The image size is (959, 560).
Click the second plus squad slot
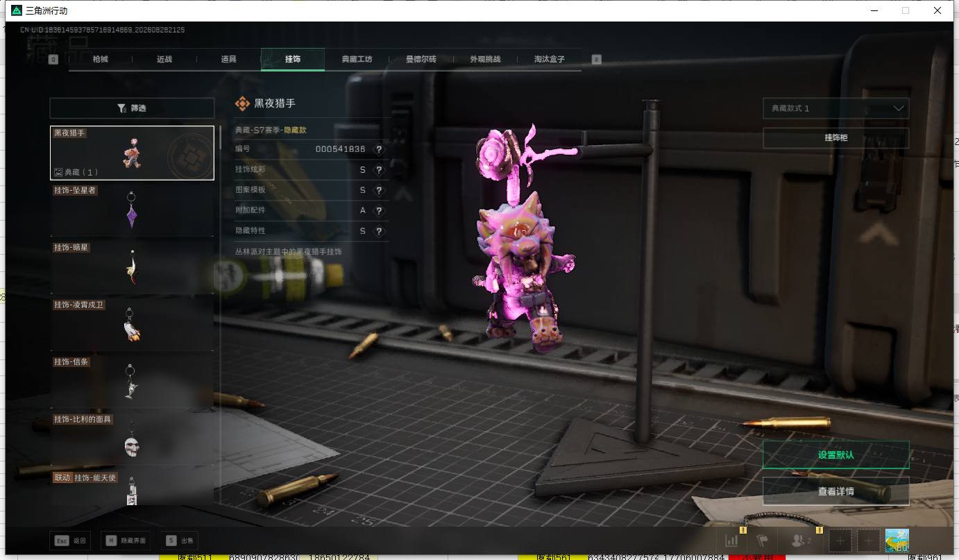click(868, 541)
